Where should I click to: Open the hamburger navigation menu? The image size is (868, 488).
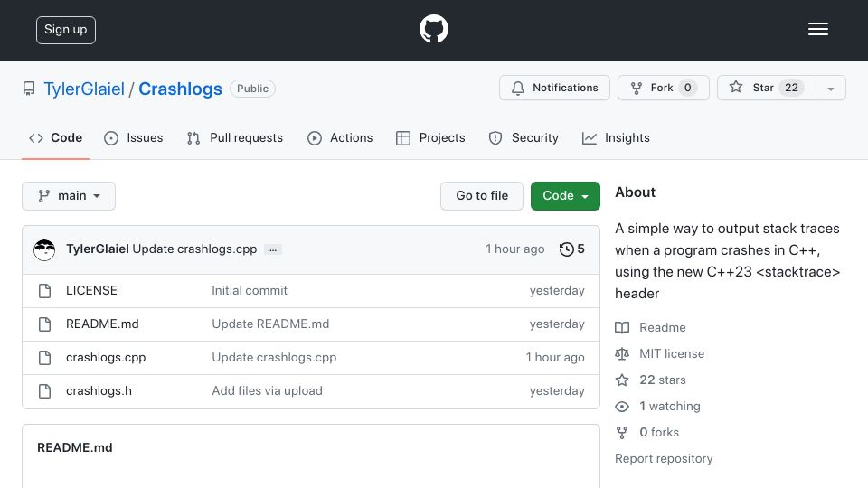tap(817, 29)
